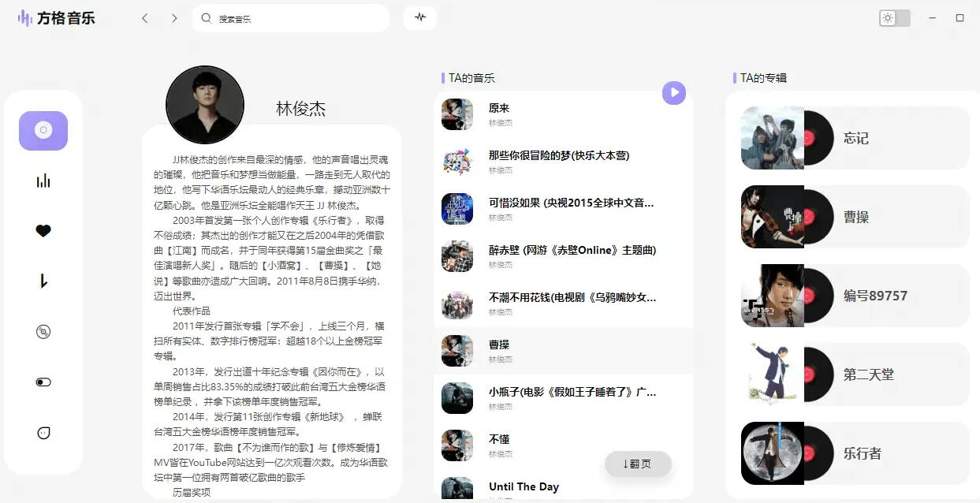Click the smiley face sidebar icon
This screenshot has width=980, height=503.
[x=43, y=433]
